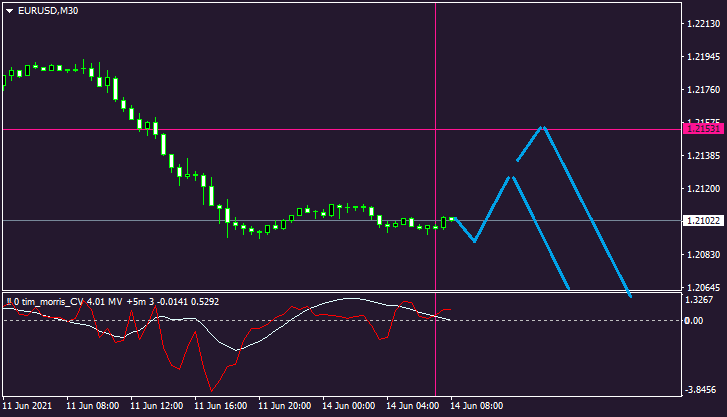Click the 14 Jun 08:00 time label
The width and height of the screenshot is (727, 417).
coord(476,407)
